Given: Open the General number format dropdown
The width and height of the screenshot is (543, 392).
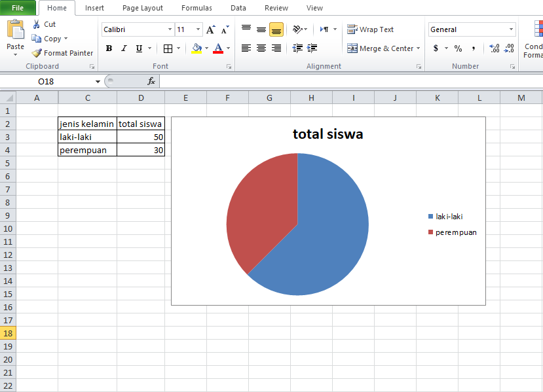Looking at the screenshot, I should click(x=512, y=29).
